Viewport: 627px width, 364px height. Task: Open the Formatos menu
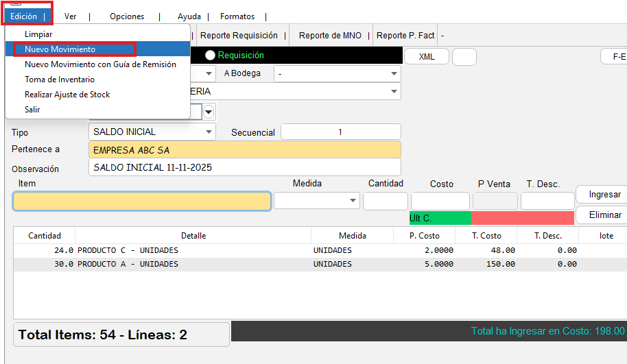click(237, 16)
